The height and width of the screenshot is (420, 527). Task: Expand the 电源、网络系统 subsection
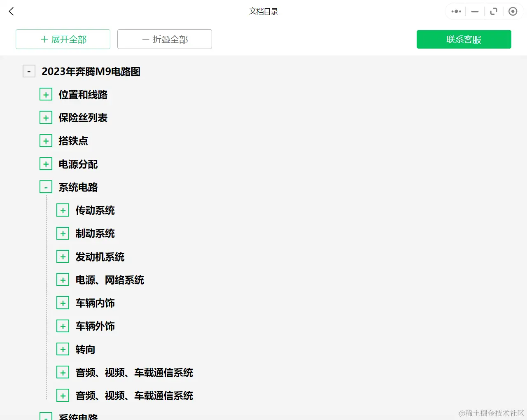tap(63, 279)
